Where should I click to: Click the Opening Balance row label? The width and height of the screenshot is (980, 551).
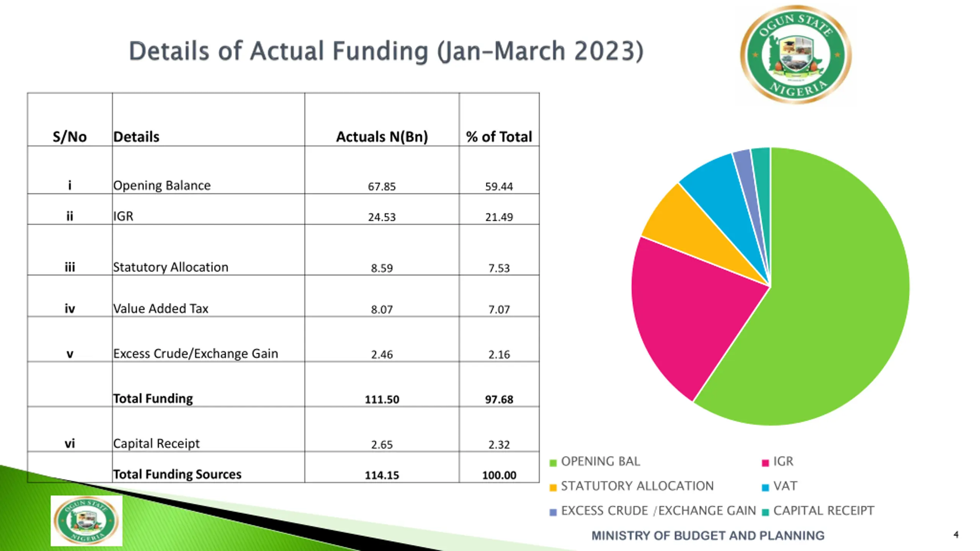[162, 185]
